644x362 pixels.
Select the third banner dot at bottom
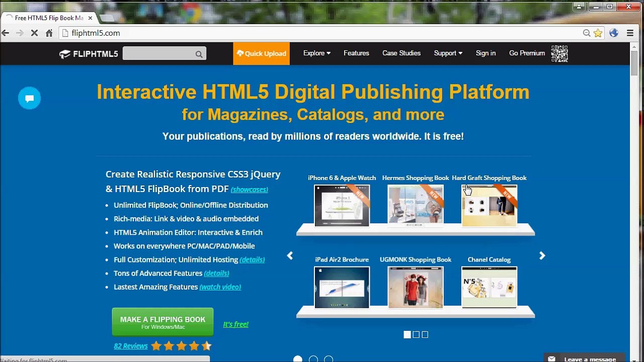pos(329,359)
